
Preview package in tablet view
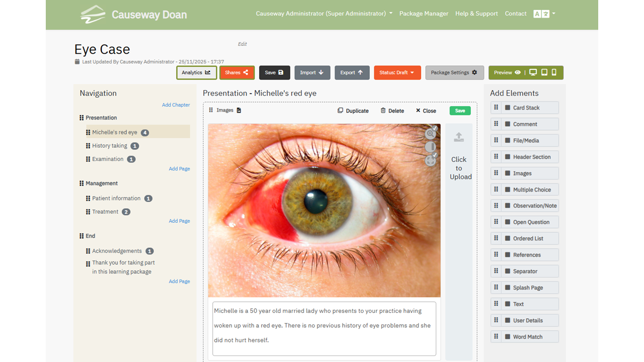[x=544, y=72]
